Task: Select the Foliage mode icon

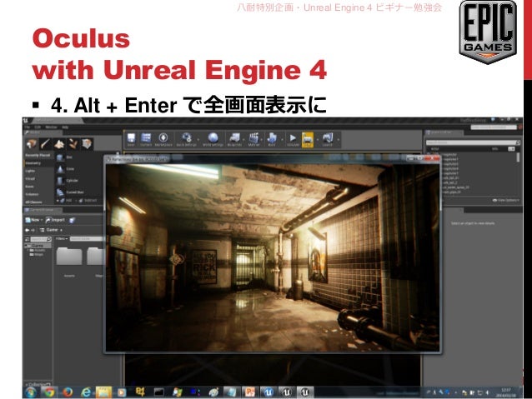Action: (x=73, y=145)
